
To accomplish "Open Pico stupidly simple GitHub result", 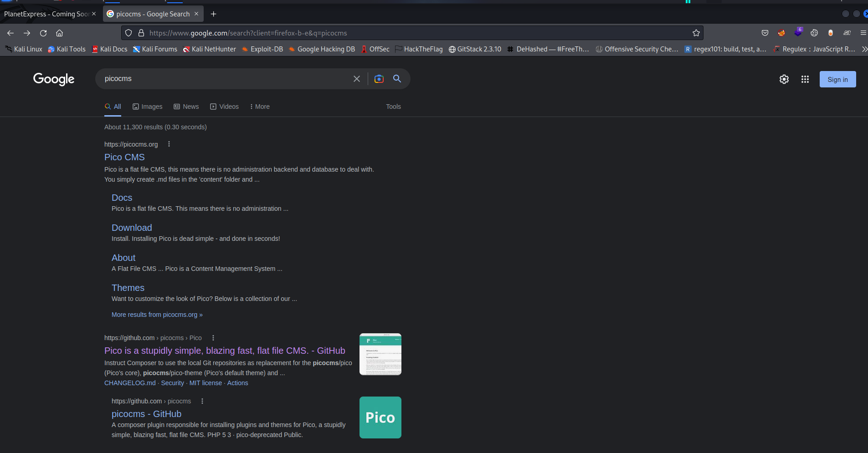I will (x=225, y=351).
